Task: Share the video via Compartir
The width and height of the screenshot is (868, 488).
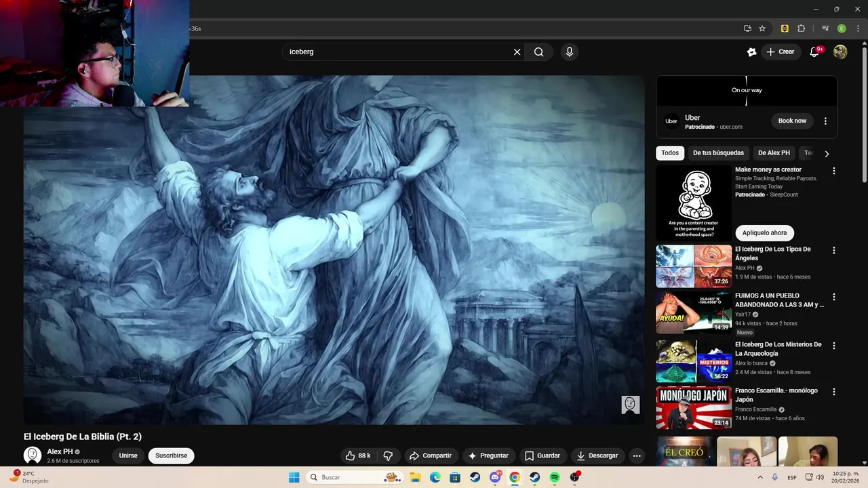Action: [431, 455]
